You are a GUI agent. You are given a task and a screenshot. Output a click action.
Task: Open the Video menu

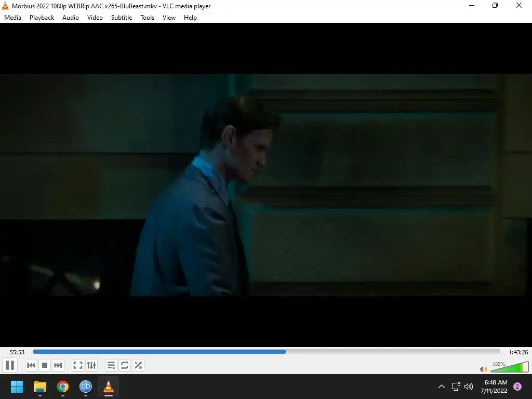pos(95,18)
